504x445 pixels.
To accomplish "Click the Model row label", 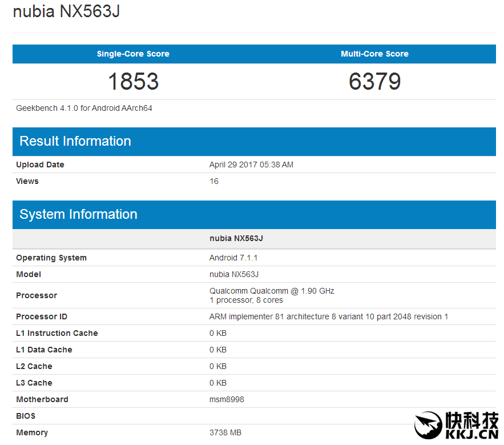I will coord(29,274).
